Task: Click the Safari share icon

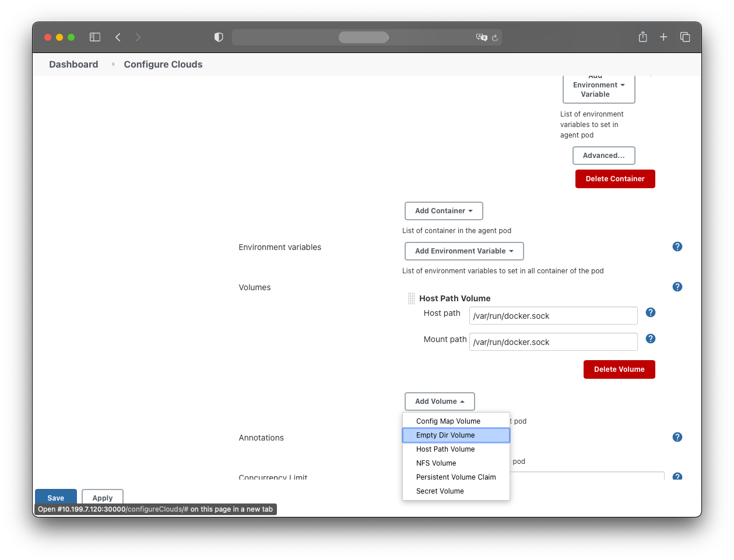Action: [642, 37]
